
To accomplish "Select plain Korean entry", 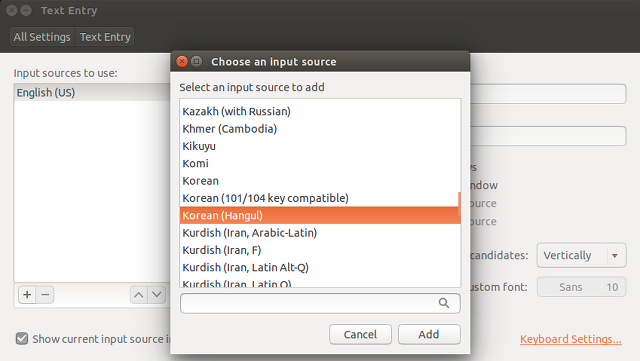I will point(320,181).
